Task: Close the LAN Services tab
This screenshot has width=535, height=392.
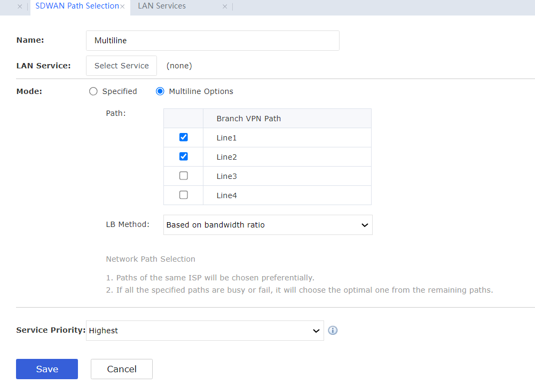Action: (x=225, y=7)
